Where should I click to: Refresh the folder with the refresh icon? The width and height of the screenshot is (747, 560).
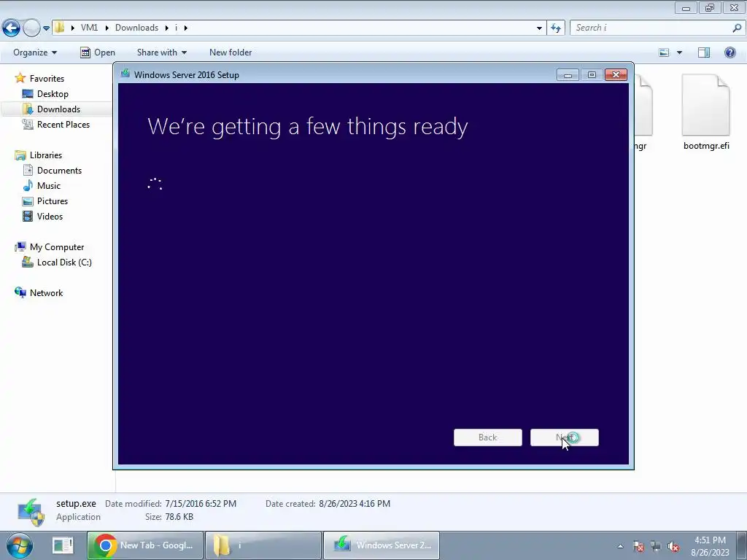(556, 28)
